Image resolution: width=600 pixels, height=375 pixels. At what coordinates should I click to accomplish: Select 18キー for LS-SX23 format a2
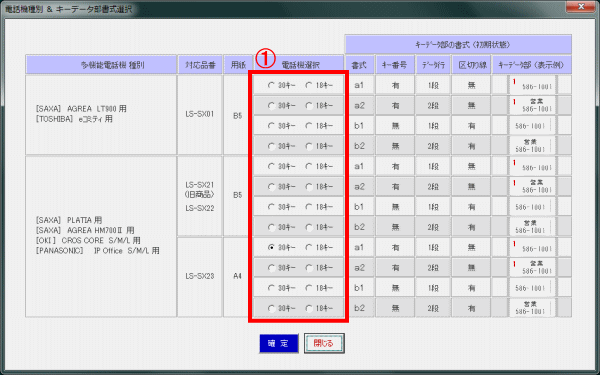pos(309,268)
